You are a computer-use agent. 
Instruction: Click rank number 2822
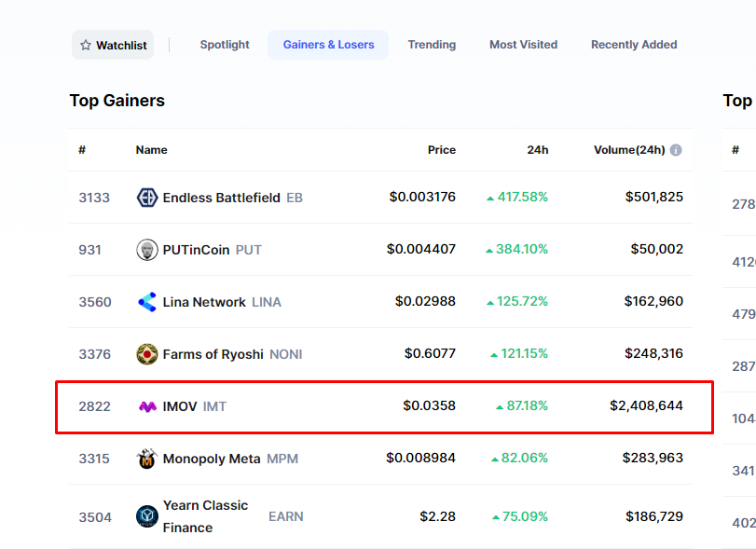click(x=95, y=406)
